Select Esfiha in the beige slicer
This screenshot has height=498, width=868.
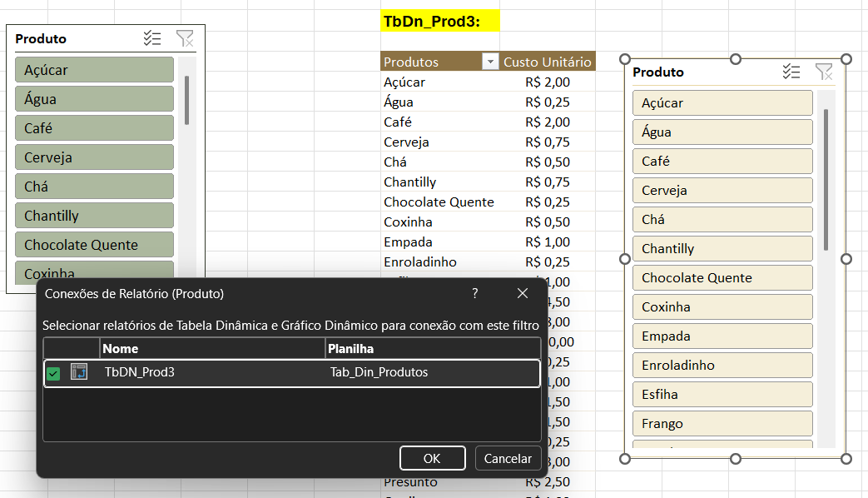pyautogui.click(x=722, y=395)
